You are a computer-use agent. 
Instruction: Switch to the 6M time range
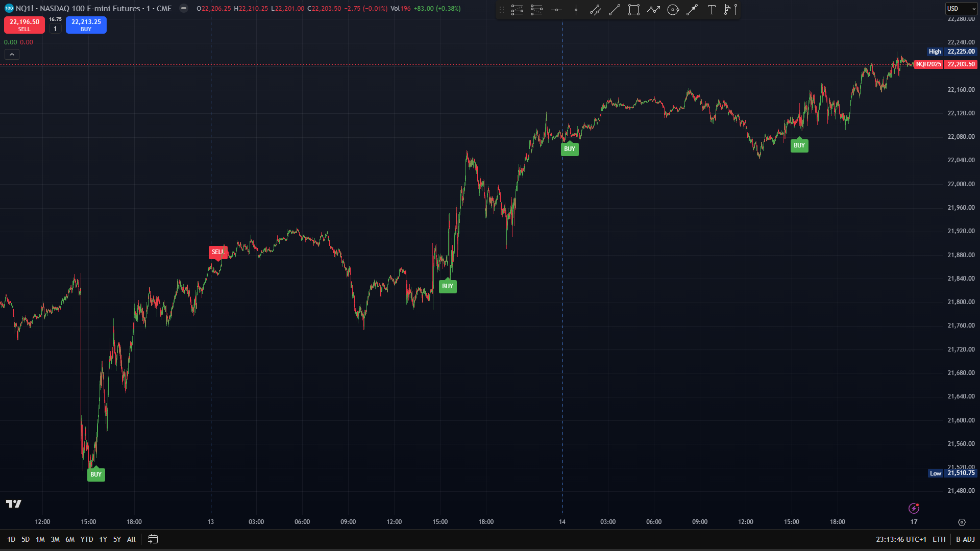click(70, 539)
